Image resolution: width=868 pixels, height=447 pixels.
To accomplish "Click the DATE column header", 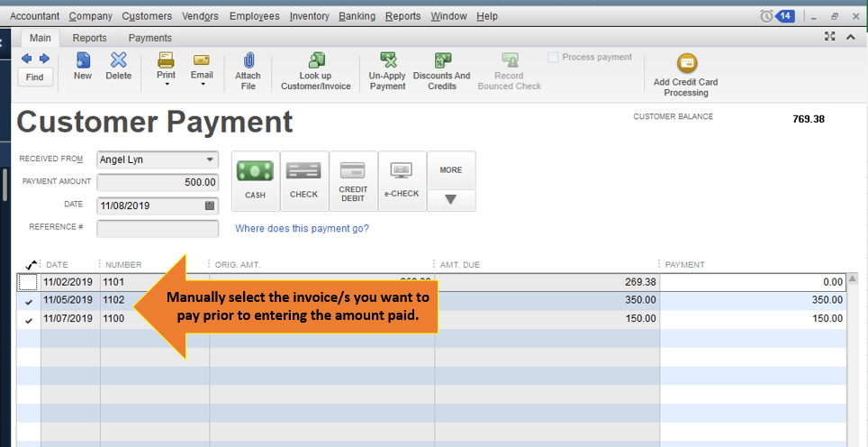I will point(57,265).
